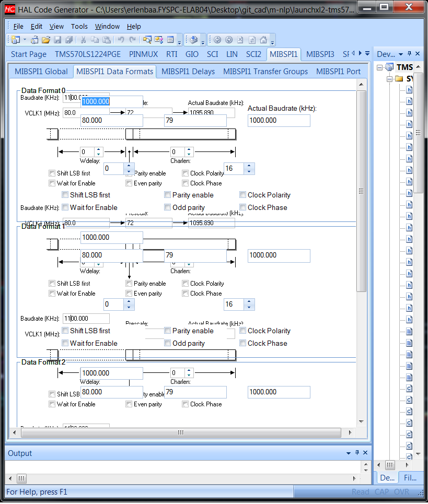
Task: Select the MIBSPI1 Delays subtab
Action: click(x=188, y=72)
